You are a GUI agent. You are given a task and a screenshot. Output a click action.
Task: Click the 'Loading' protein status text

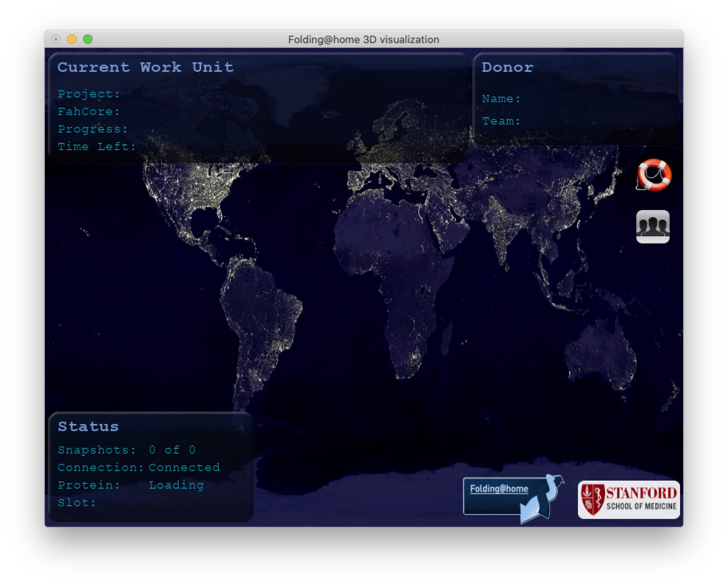[176, 485]
